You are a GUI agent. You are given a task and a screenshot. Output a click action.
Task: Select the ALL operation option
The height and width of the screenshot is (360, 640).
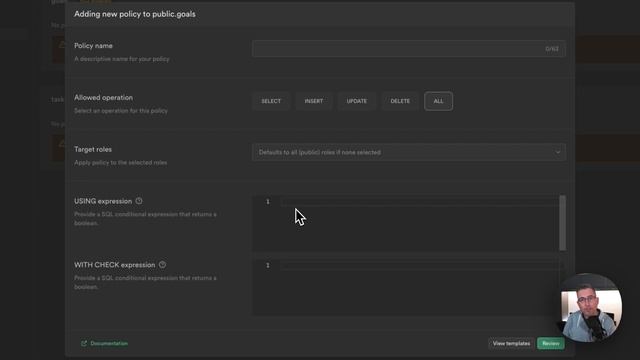pos(438,101)
